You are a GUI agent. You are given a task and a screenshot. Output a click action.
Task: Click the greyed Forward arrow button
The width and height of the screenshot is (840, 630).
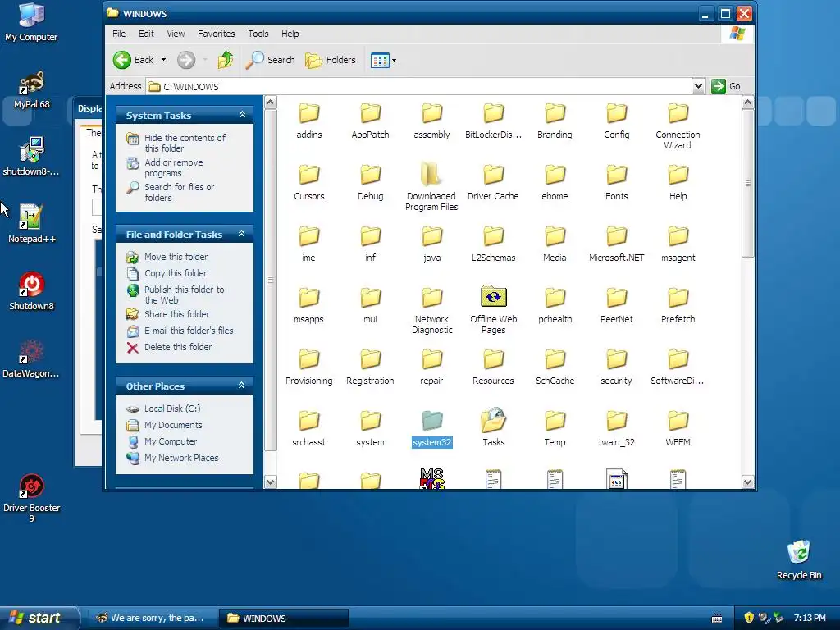click(186, 60)
